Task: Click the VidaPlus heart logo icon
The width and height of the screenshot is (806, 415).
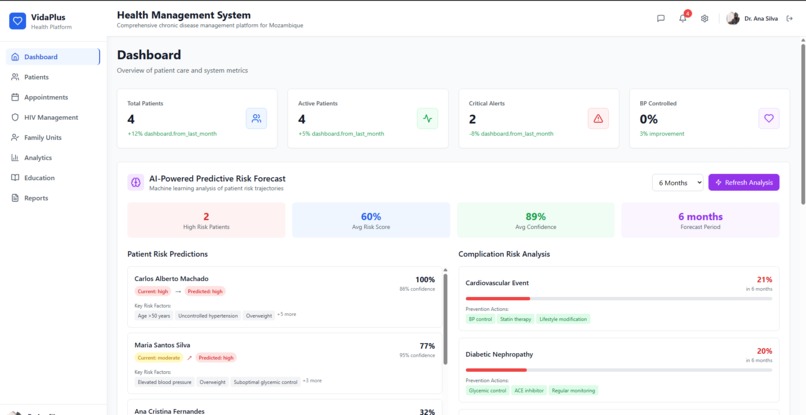Action: tap(17, 21)
